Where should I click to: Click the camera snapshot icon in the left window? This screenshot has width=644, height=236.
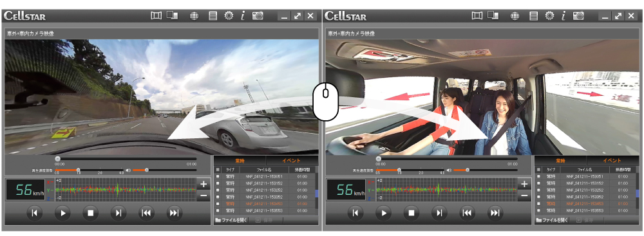[x=258, y=16]
